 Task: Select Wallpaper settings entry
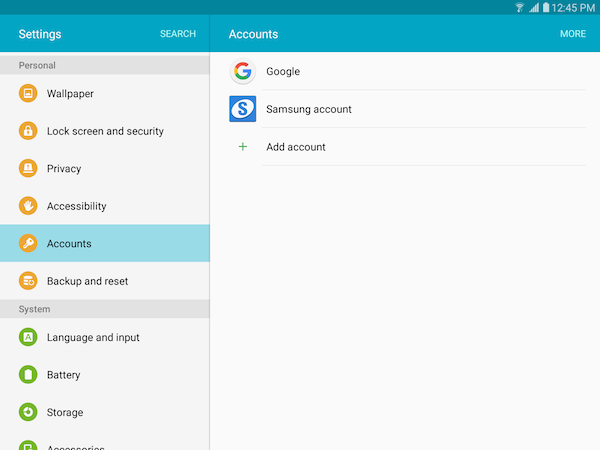click(105, 93)
